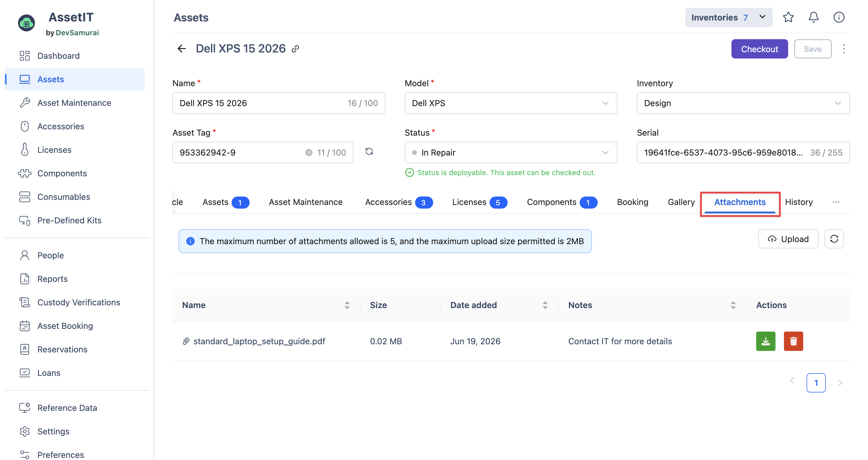Open Consumables in the sidebar
Viewport: 868px width, 460px height.
pyautogui.click(x=75, y=197)
